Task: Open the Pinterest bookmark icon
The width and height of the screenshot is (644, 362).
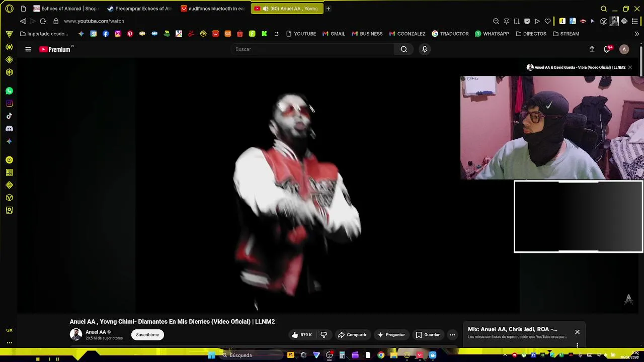Action: (x=130, y=34)
